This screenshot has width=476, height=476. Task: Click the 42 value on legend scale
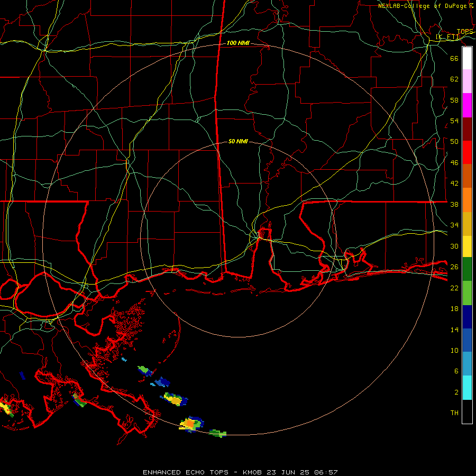pos(454,183)
